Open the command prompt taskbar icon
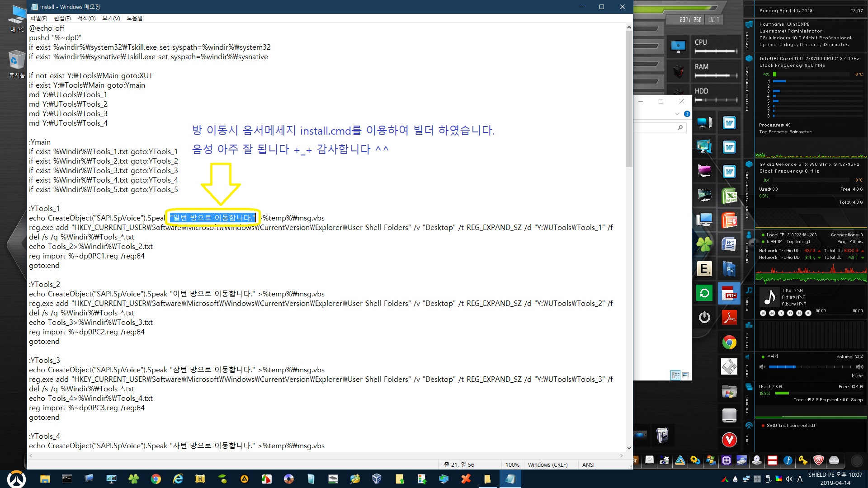 coord(67,479)
